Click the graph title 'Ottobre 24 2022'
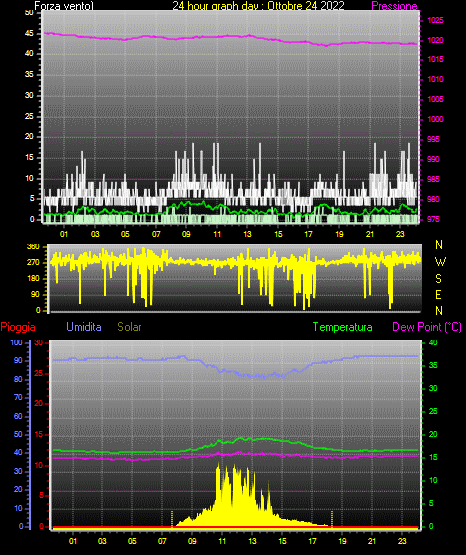 [306, 6]
